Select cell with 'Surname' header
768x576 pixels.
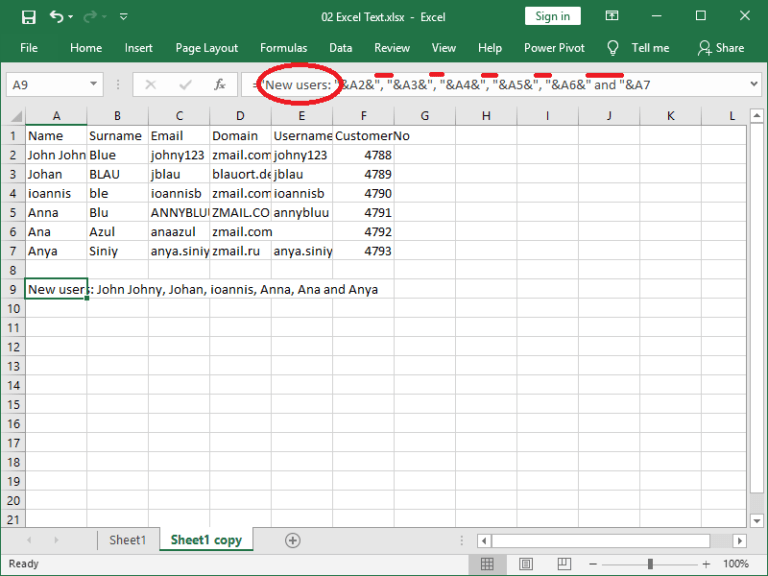pos(118,136)
